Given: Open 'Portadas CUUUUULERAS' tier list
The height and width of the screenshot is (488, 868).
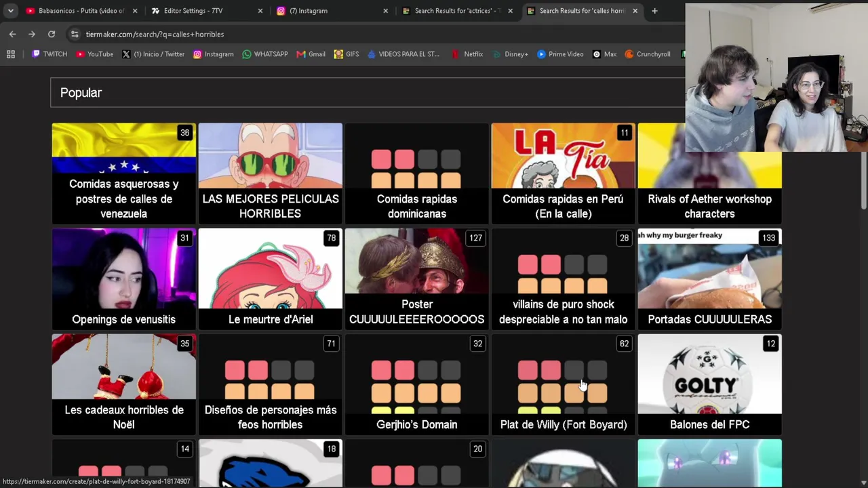Looking at the screenshot, I should [710, 279].
